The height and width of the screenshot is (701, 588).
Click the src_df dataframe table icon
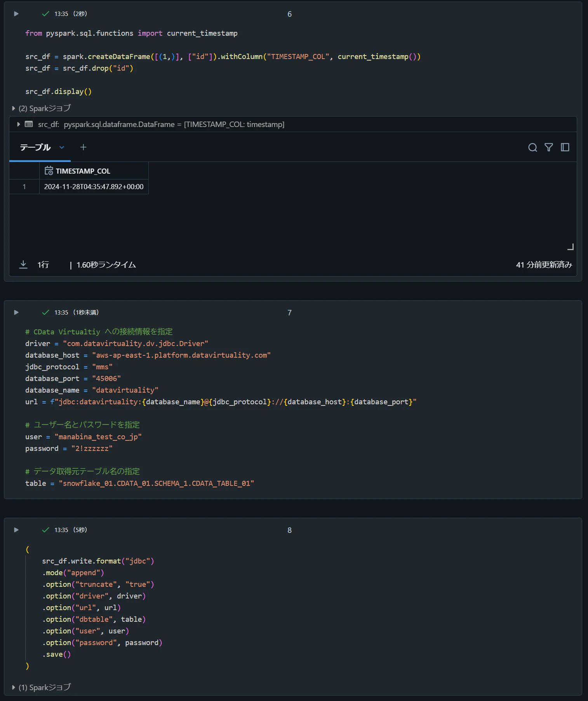tap(29, 124)
